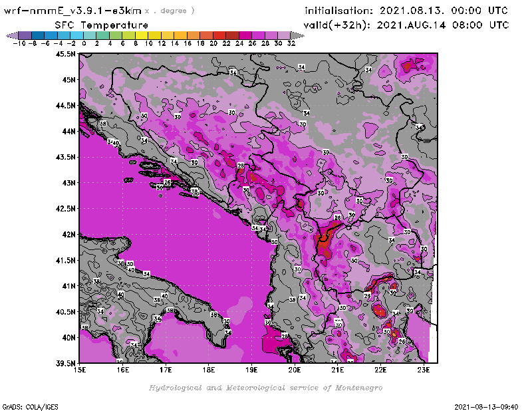Select the legend value 10 label
The height and width of the screenshot is (411, 532).
pos(148,43)
